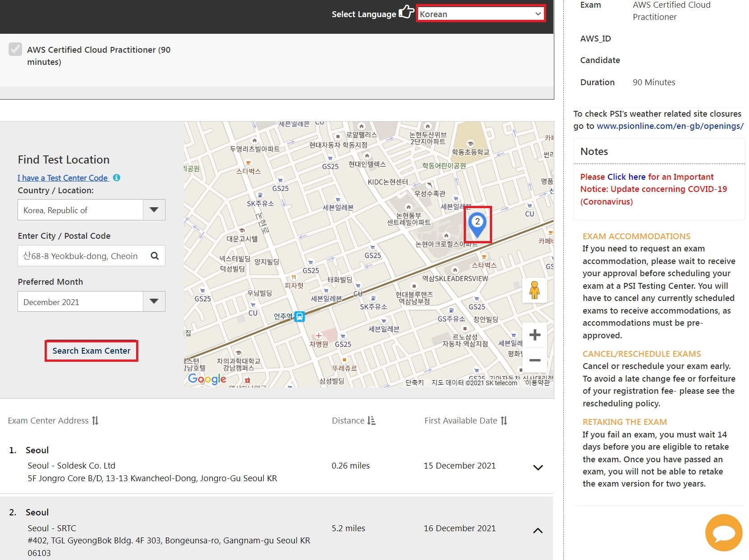749x560 pixels.
Task: Click the RETAKING THE EXAM heading
Action: tap(625, 422)
